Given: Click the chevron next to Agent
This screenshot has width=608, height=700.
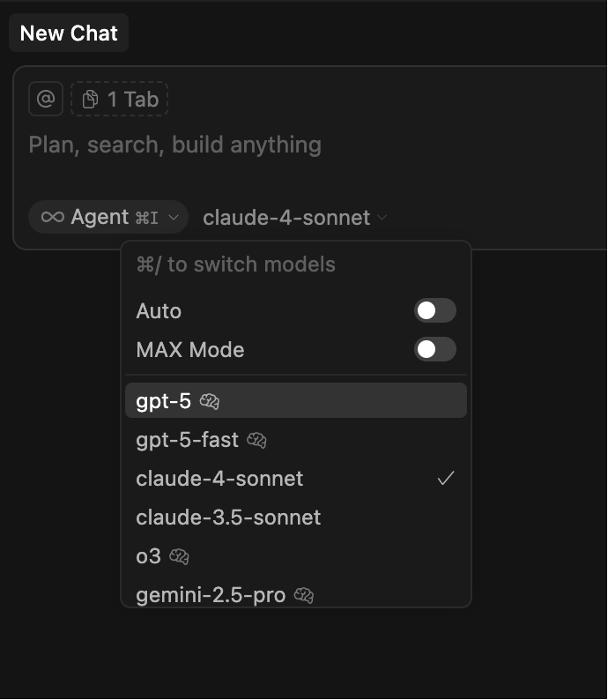Looking at the screenshot, I should pos(174,217).
